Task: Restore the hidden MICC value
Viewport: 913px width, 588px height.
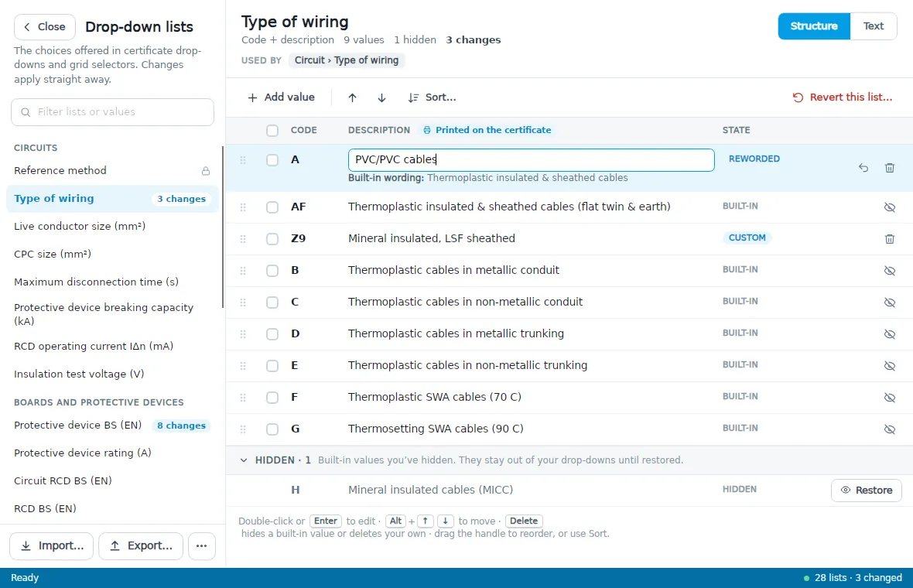Action: 866,491
